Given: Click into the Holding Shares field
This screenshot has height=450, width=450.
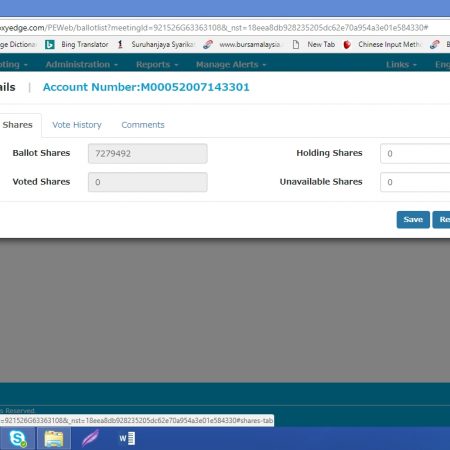Looking at the screenshot, I should click(x=415, y=154).
